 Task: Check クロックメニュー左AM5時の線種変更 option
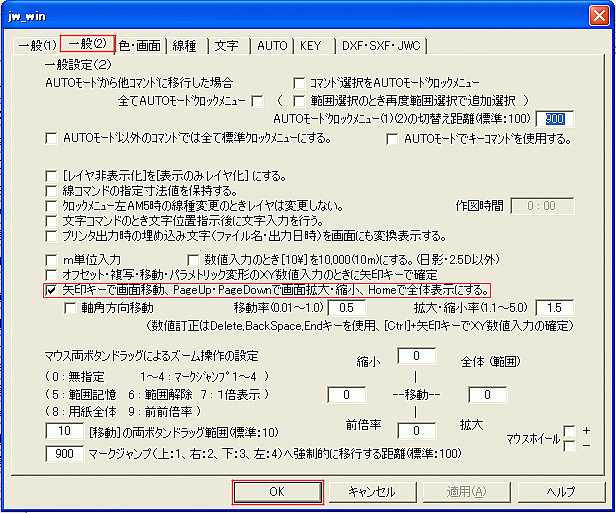[51, 206]
